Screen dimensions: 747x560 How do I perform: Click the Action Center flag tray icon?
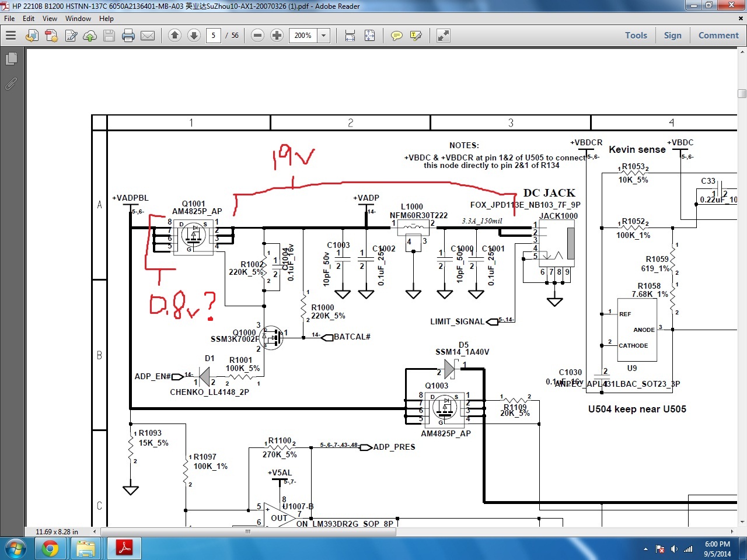coord(661,549)
